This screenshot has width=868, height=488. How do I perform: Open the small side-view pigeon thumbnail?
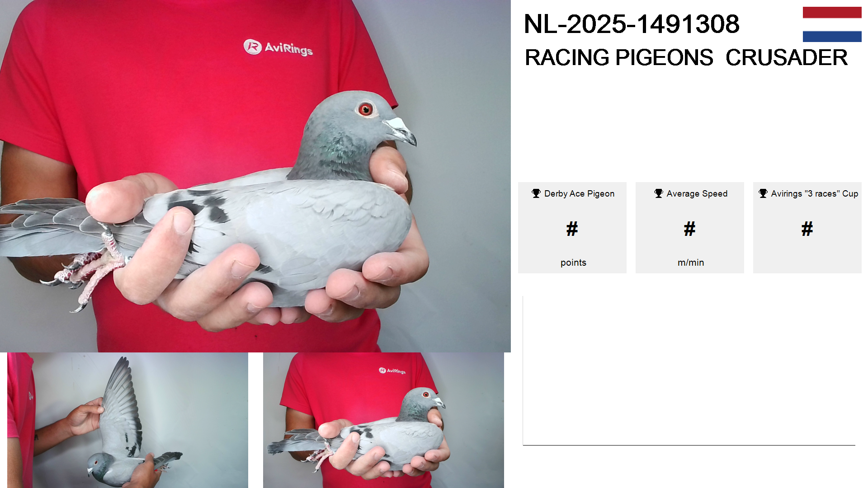(383, 420)
